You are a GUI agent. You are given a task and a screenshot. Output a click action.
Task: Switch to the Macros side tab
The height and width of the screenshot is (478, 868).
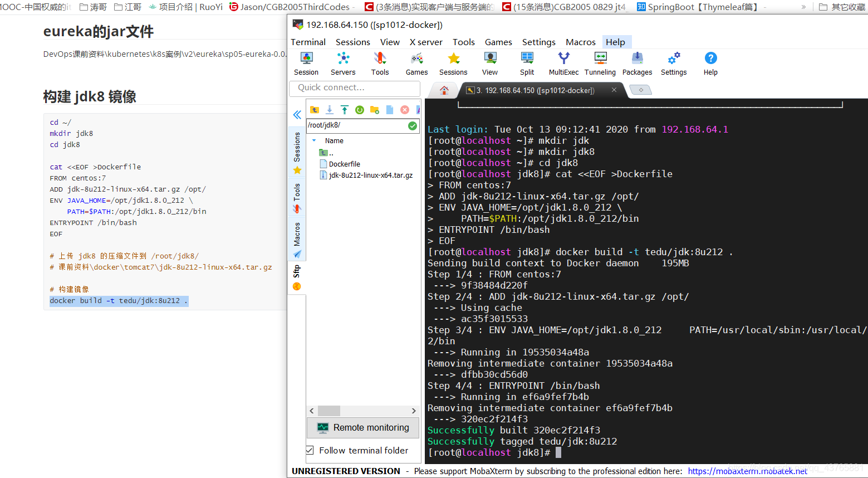pos(297,240)
